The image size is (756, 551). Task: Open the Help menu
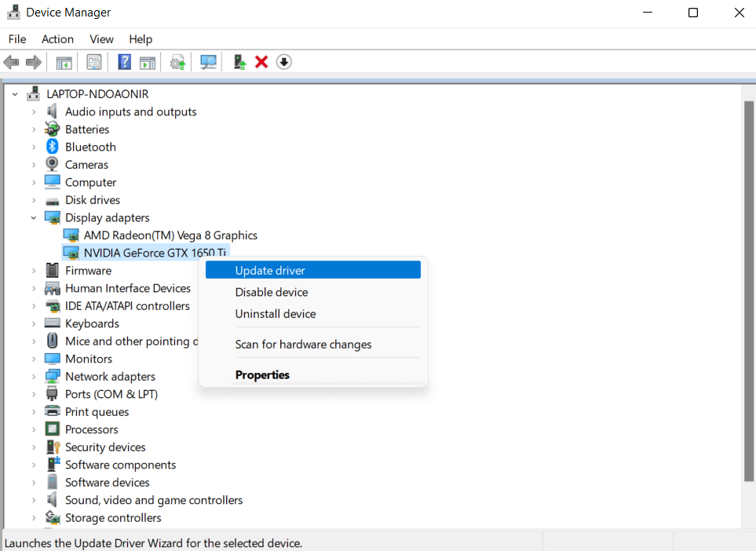click(x=141, y=39)
